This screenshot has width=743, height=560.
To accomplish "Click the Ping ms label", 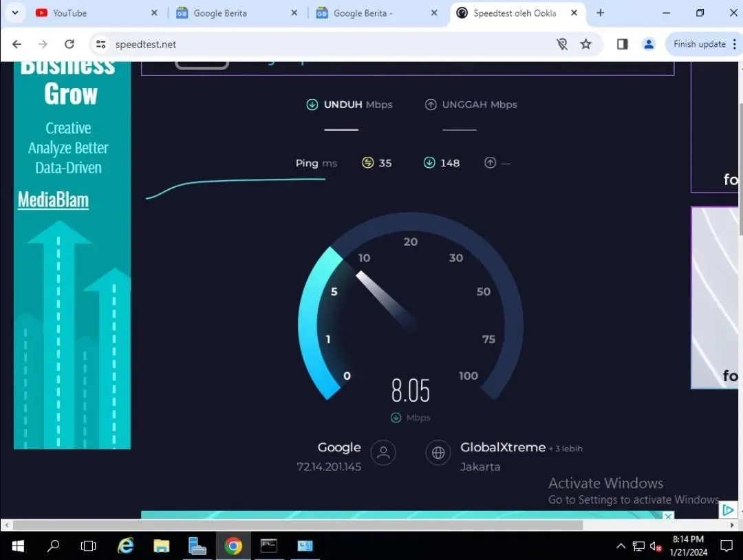I will point(316,163).
